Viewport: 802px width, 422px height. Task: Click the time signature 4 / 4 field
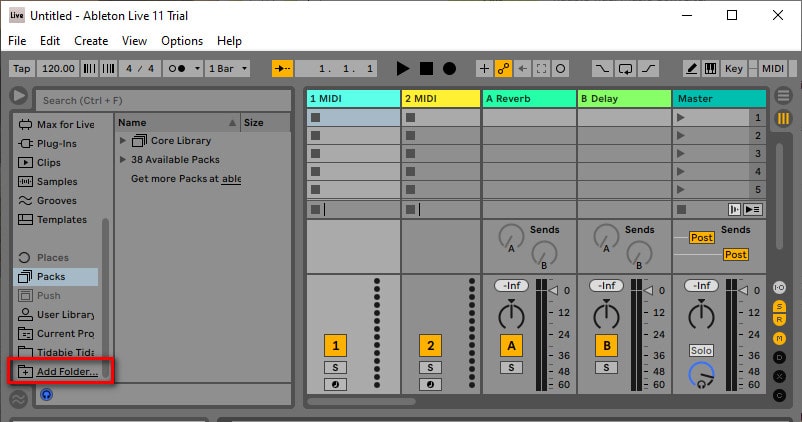point(140,69)
